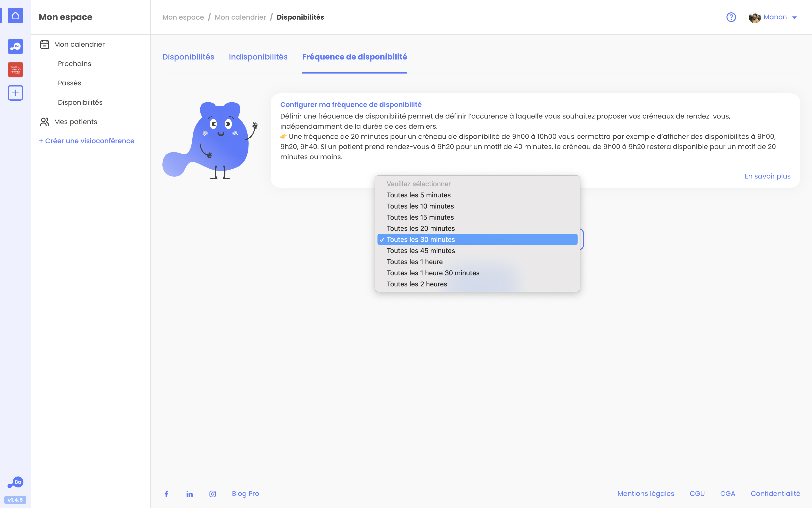Switch to the Indisponibilités tab

point(258,57)
